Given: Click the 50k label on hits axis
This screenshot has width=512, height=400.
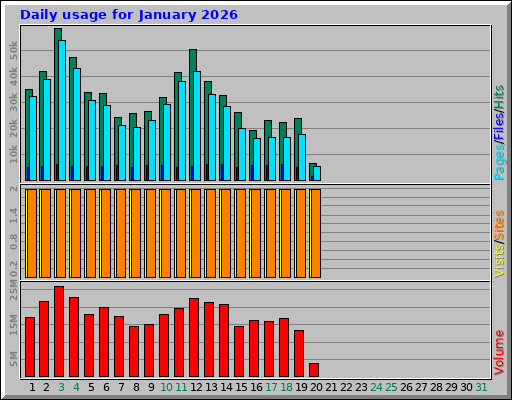Looking at the screenshot, I should [x=13, y=50].
